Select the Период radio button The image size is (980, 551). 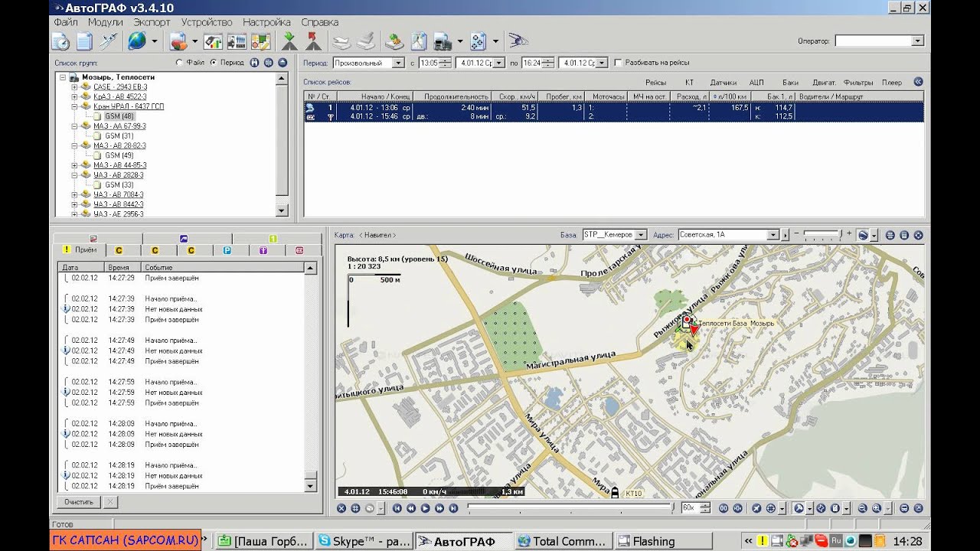tap(213, 63)
